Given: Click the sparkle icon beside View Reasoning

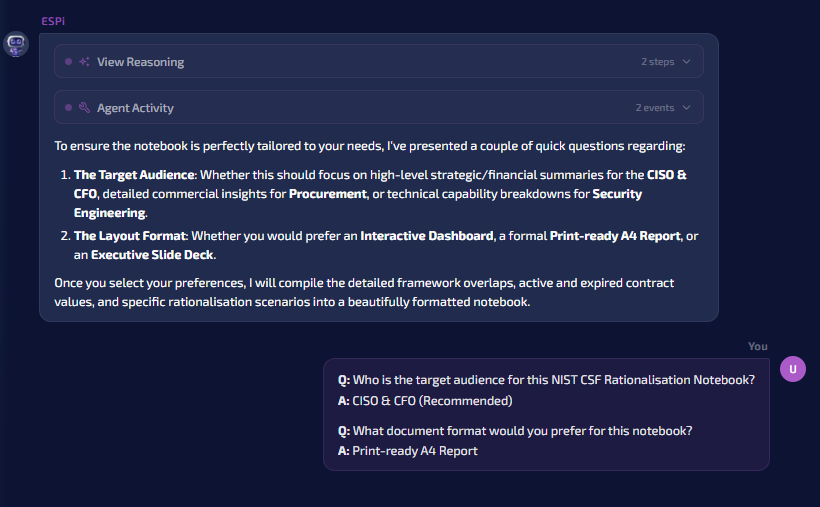Looking at the screenshot, I should (84, 62).
